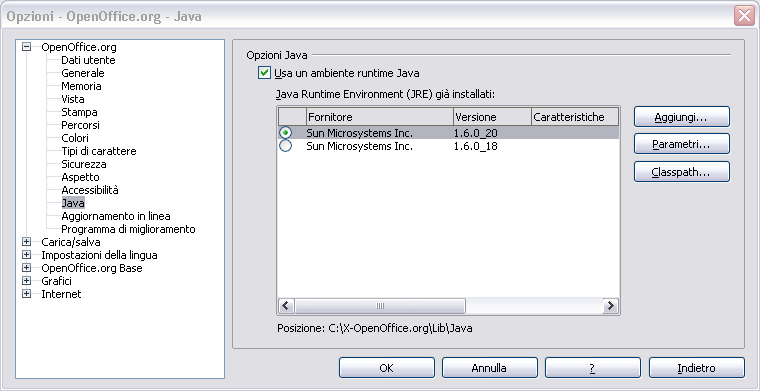This screenshot has width=760, height=391.
Task: Open Aggiornamento in linea options
Action: tap(116, 216)
